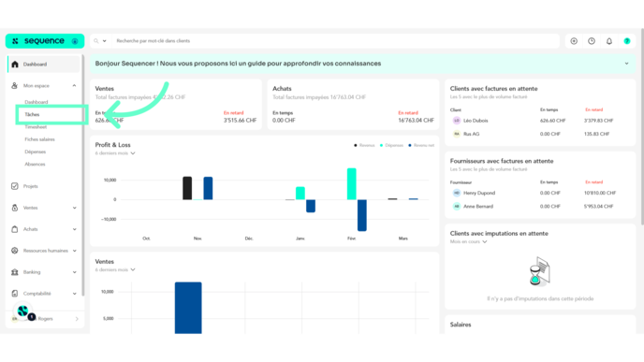Toggle the Revenu net legend item
The width and height of the screenshot is (644, 362).
coord(421,145)
